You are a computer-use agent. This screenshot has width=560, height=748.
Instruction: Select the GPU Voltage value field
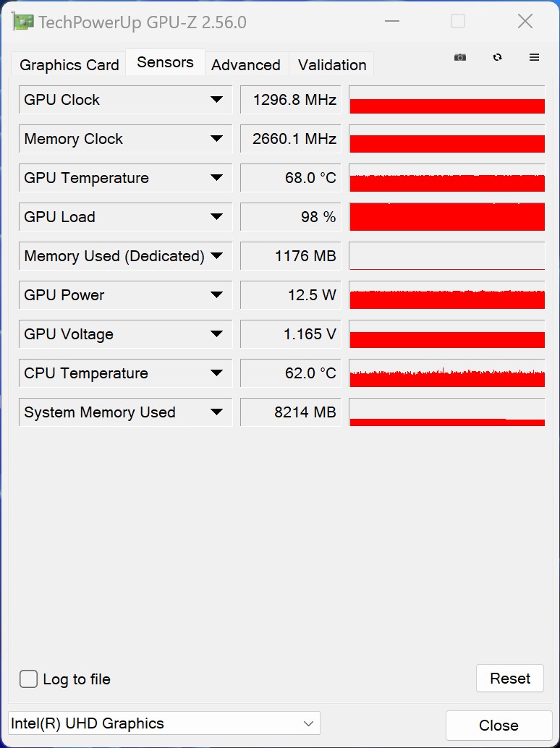tap(291, 334)
